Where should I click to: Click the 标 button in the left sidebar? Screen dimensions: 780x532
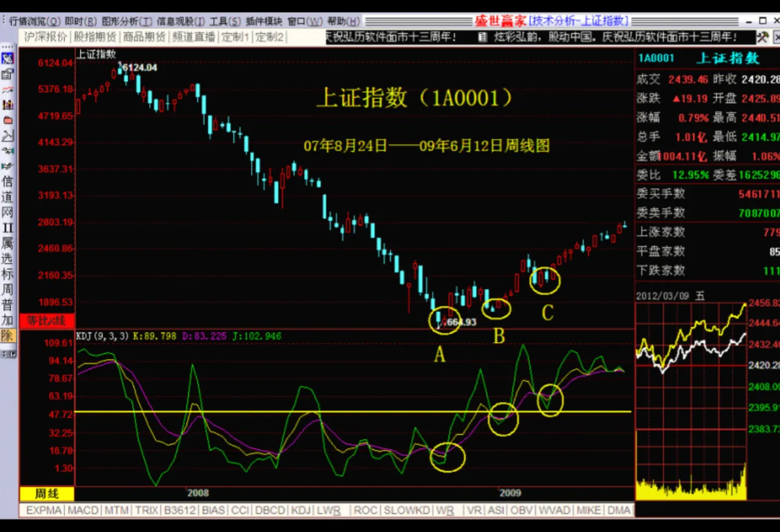[7, 274]
